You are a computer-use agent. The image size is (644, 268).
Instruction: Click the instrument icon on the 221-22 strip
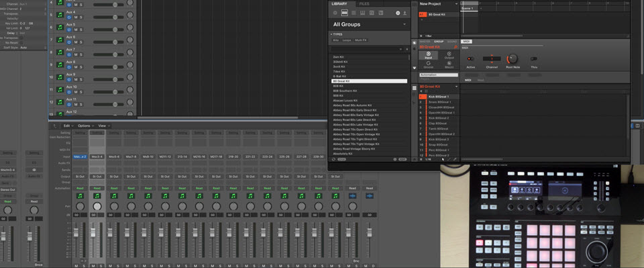pos(250,195)
